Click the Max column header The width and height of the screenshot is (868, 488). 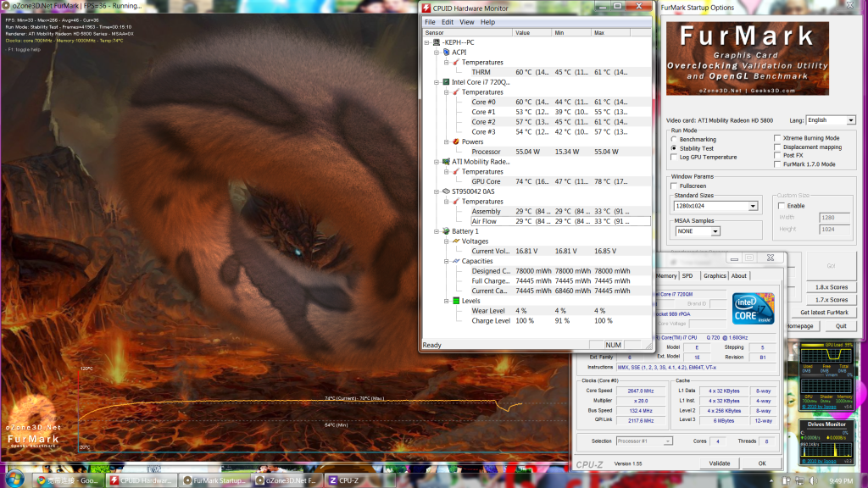[x=610, y=33]
